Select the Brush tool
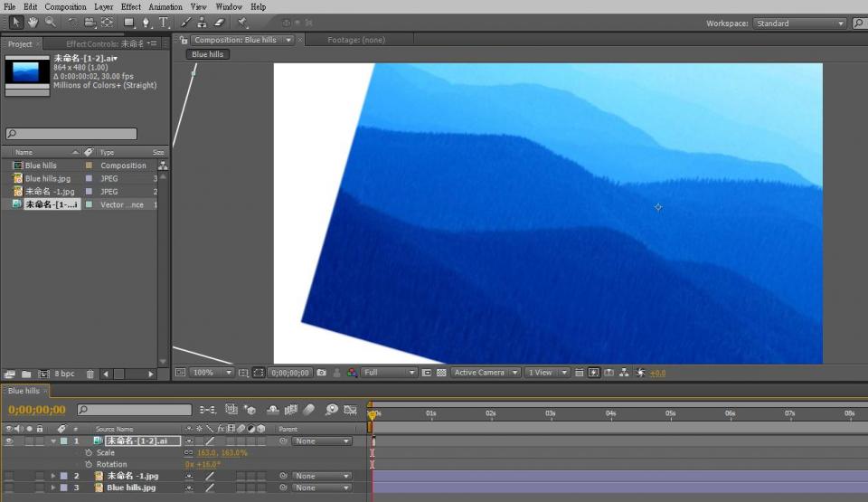The width and height of the screenshot is (868, 502). 186,22
